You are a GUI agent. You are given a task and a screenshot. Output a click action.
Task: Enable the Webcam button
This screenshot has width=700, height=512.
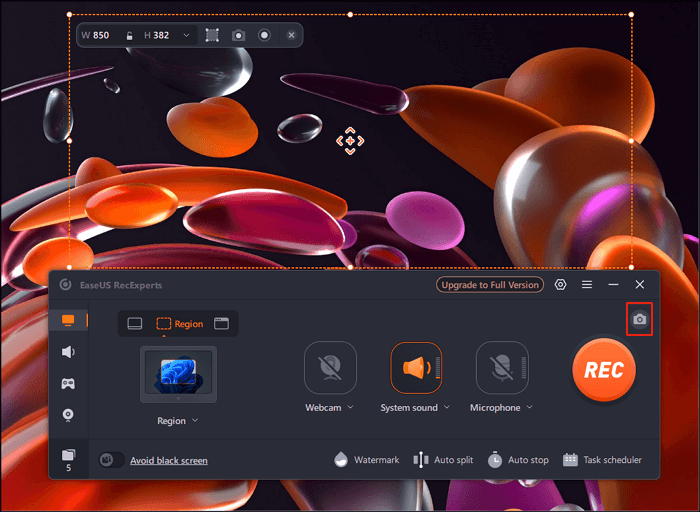tap(330, 367)
